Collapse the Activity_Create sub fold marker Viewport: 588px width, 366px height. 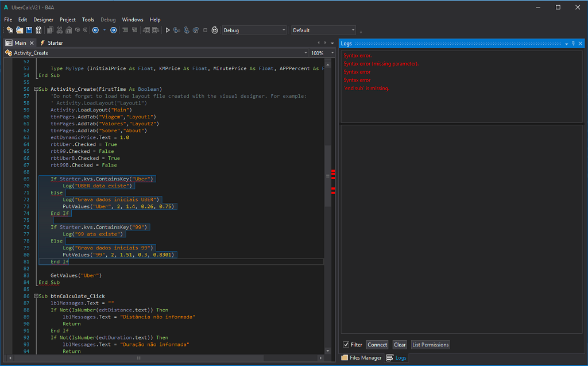[x=36, y=89]
